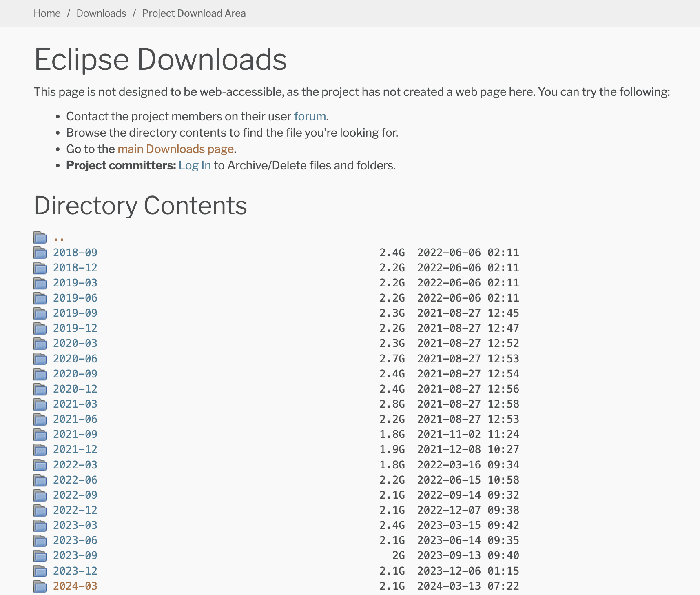Open the 2023-12 directory link
Image resolution: width=700 pixels, height=595 pixels.
point(75,571)
